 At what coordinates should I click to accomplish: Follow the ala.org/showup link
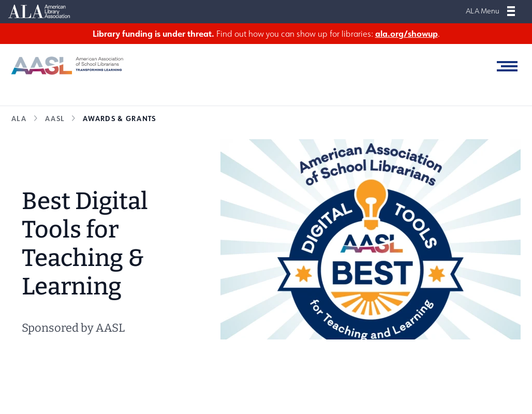(406, 34)
